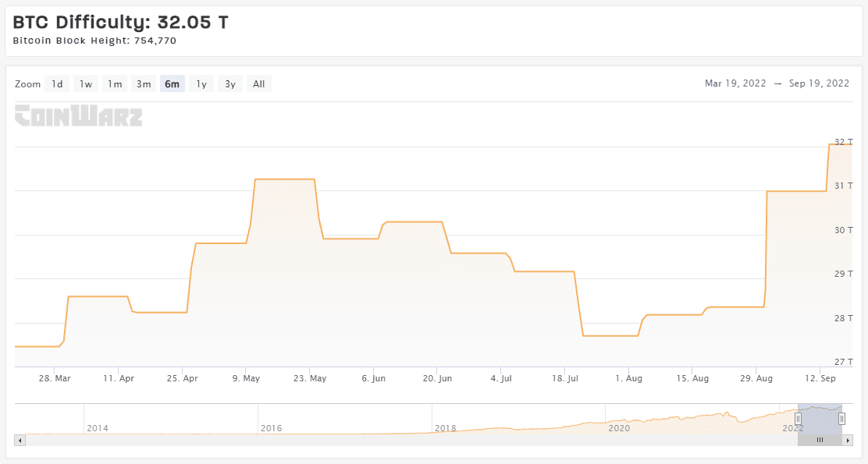The width and height of the screenshot is (868, 464).
Task: Click the 2020 area in navigator
Action: coord(618,427)
